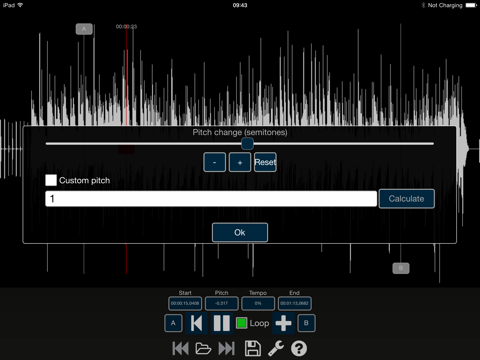Open the Tempo percentage box
Viewport: 480px width, 360px height.
(258, 303)
